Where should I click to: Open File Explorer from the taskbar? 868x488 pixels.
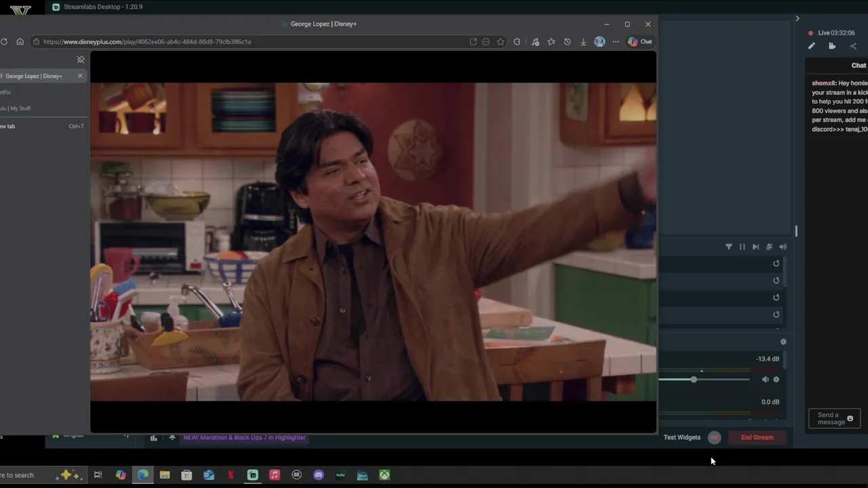click(x=165, y=475)
